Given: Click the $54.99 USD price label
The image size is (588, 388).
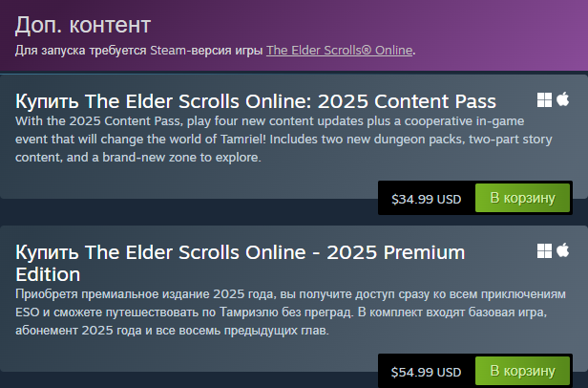Looking at the screenshot, I should click(427, 372).
